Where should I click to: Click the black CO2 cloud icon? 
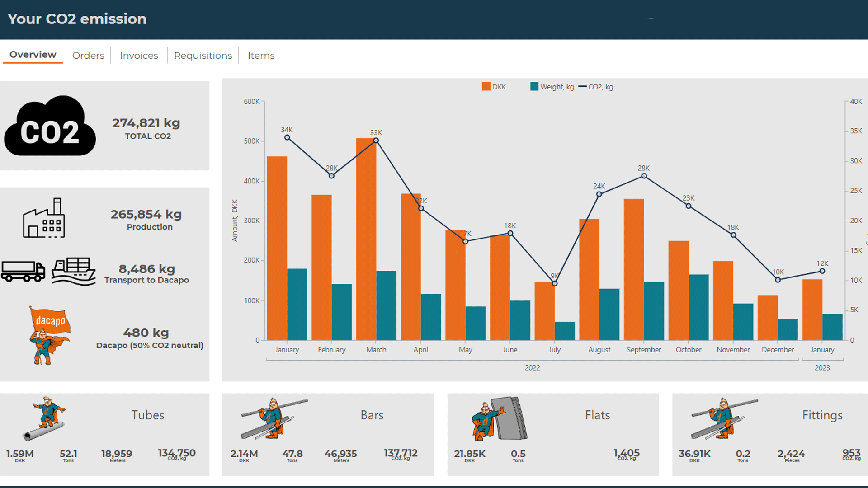tap(50, 127)
